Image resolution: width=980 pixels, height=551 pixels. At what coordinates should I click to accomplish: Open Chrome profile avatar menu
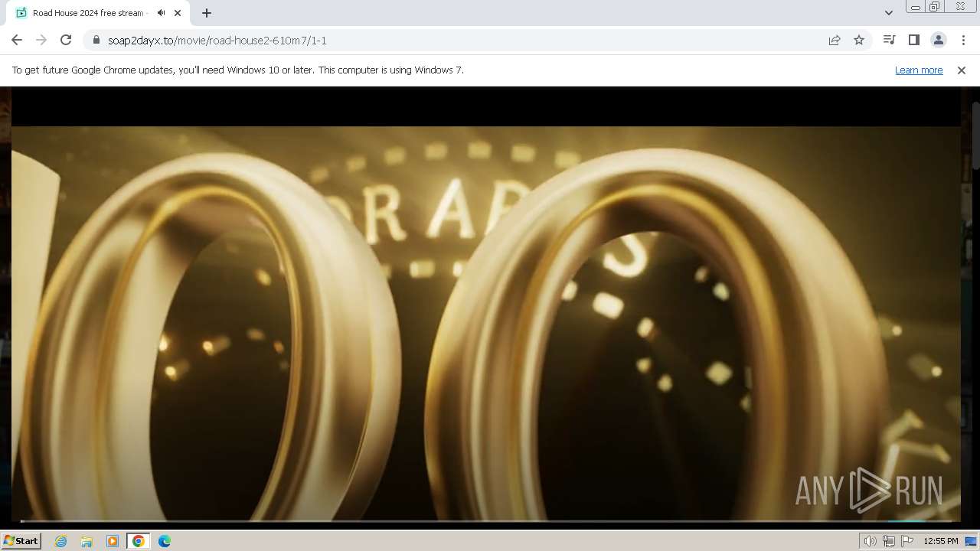[x=938, y=40]
